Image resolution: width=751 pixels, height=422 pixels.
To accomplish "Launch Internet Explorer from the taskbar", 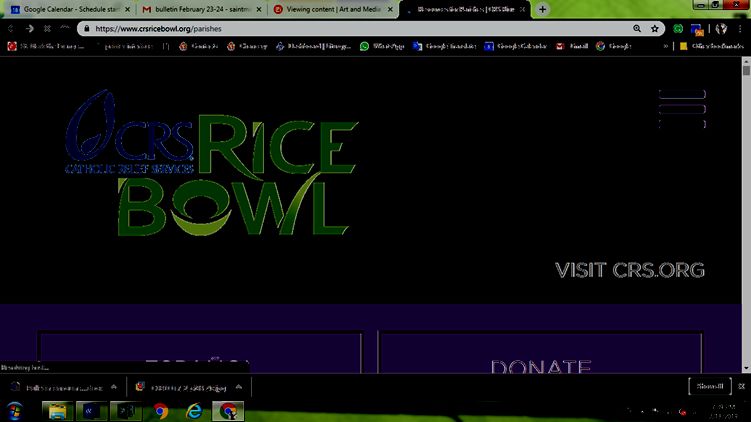I will point(194,411).
